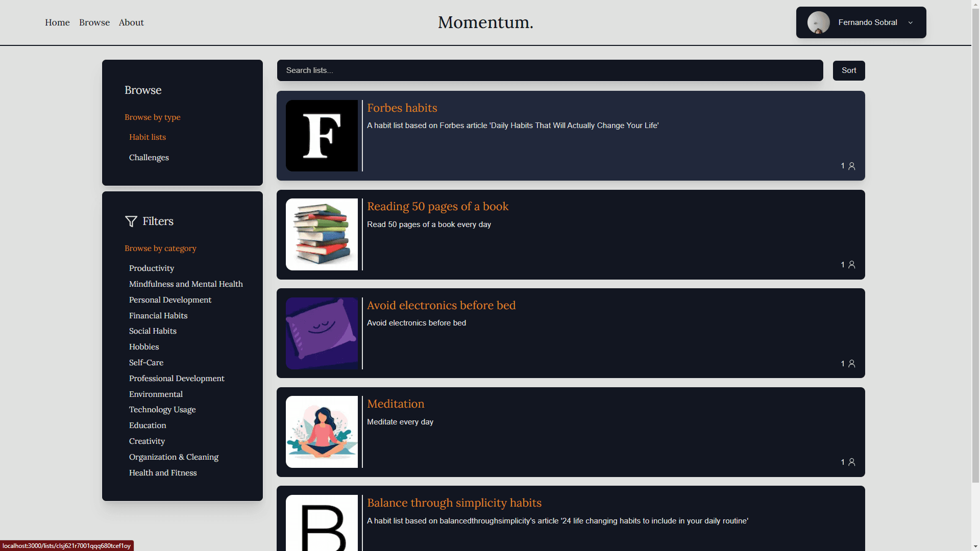Click the Reading 50 pages book stack icon
980x551 pixels.
322,234
